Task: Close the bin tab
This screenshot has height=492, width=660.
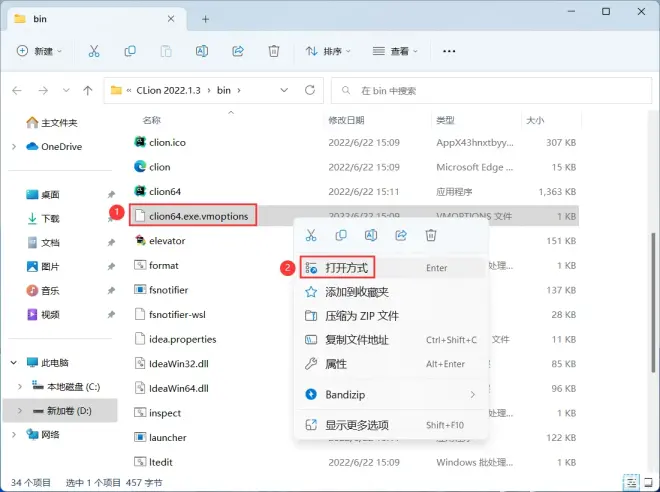Action: click(171, 19)
